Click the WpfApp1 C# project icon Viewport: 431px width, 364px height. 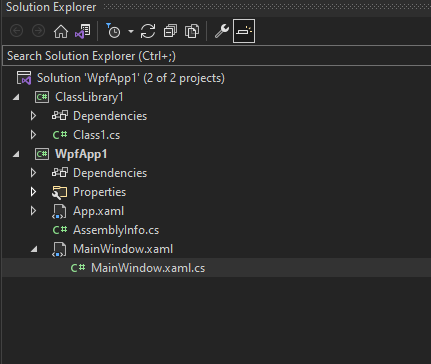(42, 154)
